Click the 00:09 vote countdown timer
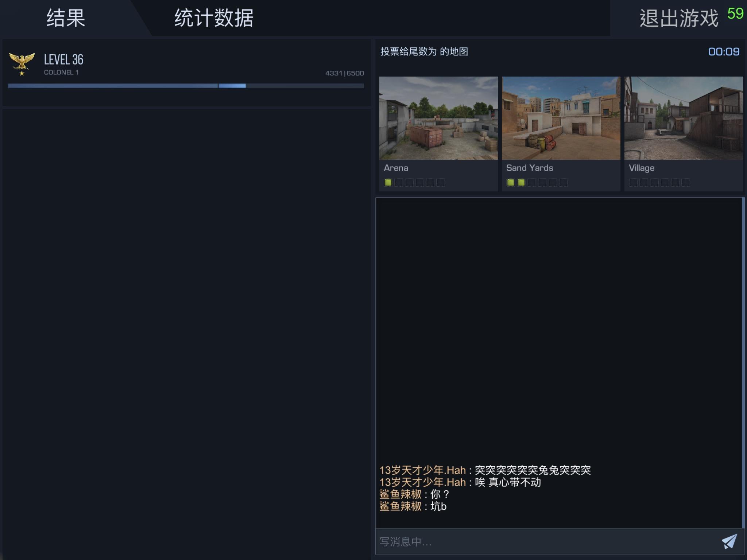This screenshot has height=560, width=747. 723,52
